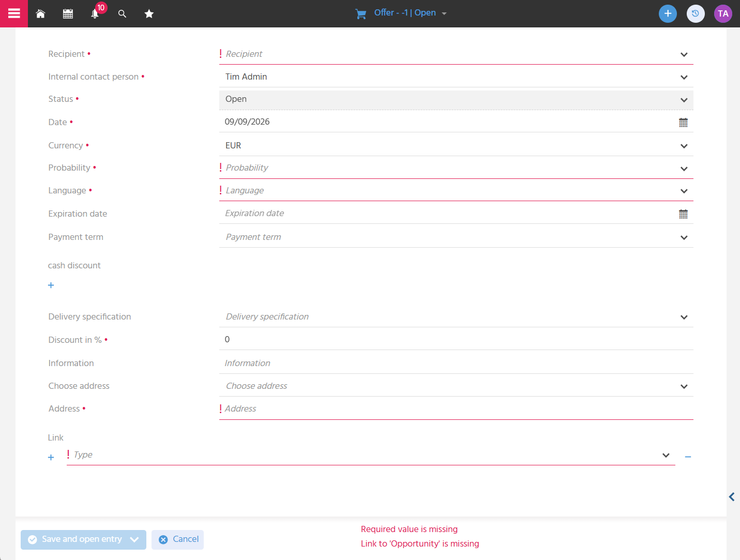Open the recent history clock icon

(x=696, y=13)
